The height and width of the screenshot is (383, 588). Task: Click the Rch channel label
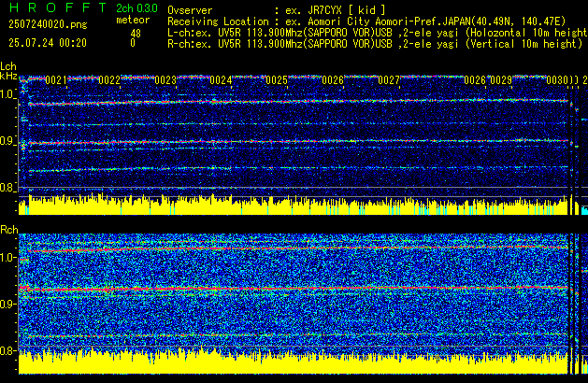[9, 230]
